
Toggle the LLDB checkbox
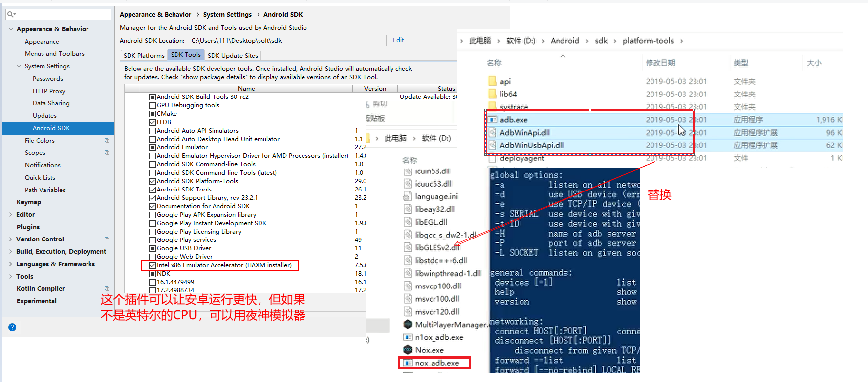click(153, 122)
